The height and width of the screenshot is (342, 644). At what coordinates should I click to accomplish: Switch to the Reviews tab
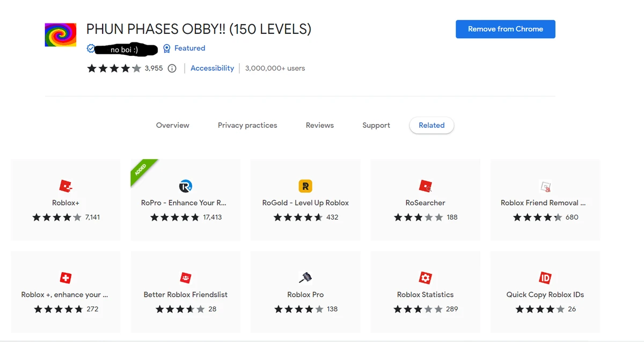click(x=319, y=125)
